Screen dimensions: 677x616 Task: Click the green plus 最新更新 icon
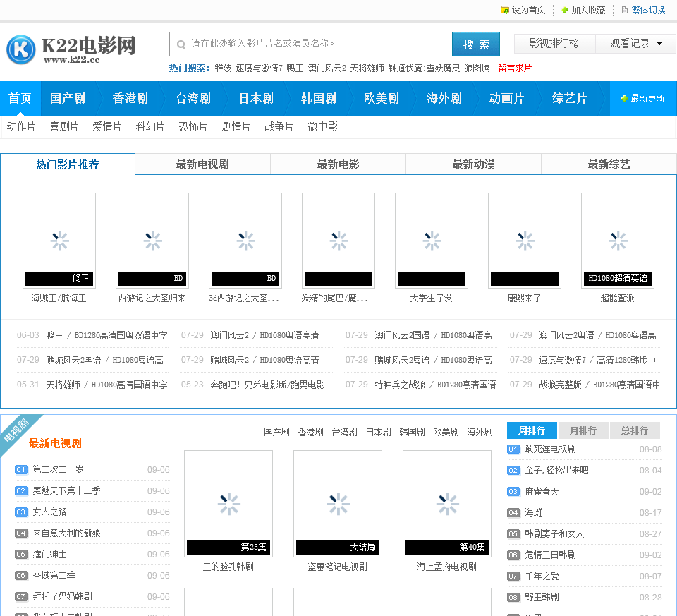tap(624, 99)
